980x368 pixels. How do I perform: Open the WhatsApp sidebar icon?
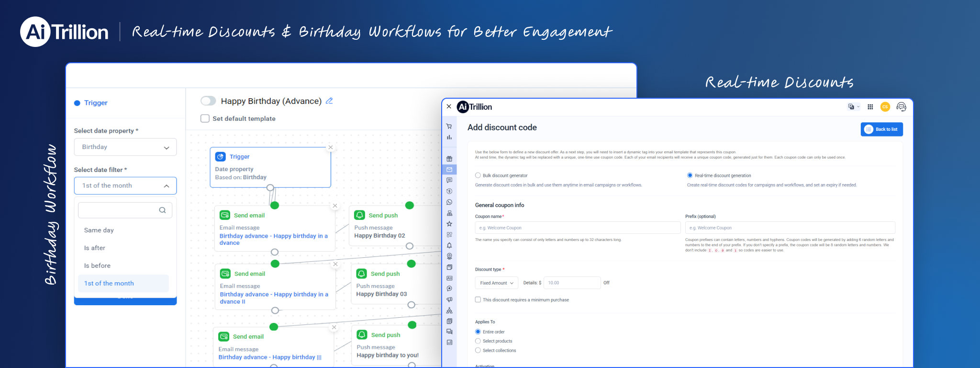coord(449,202)
